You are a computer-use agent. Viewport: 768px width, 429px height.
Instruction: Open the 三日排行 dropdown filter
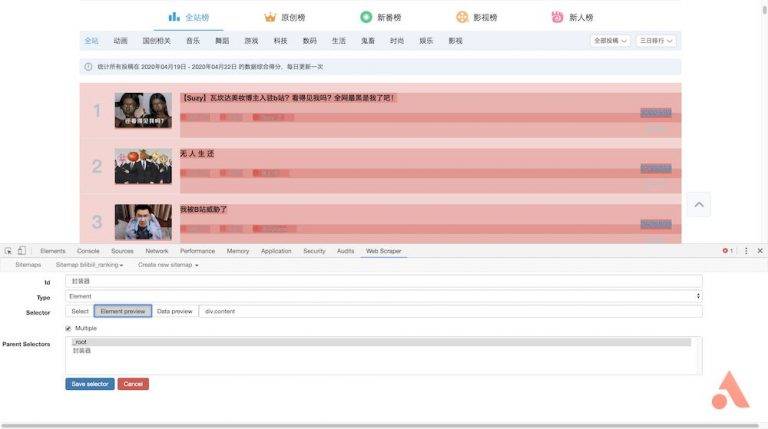(x=656, y=41)
